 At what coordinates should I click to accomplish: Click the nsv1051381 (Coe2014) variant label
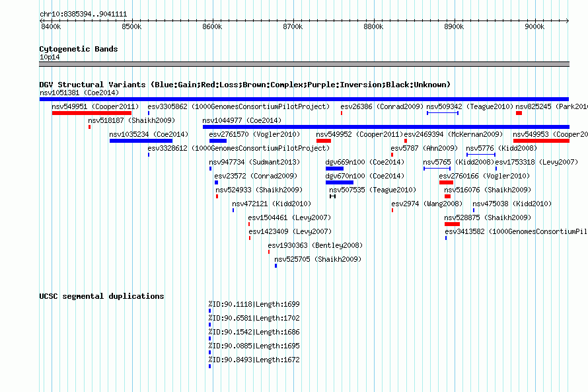click(x=79, y=93)
